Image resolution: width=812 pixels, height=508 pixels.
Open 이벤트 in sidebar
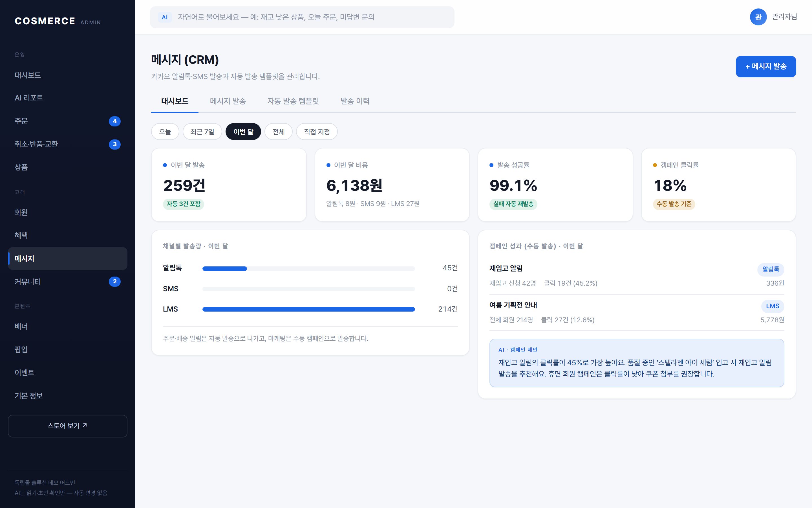click(67, 373)
